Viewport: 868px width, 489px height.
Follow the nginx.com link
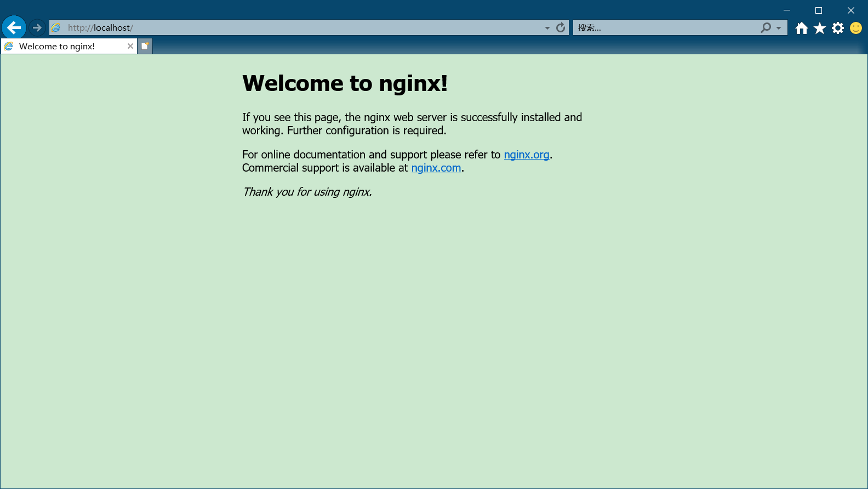(x=436, y=168)
